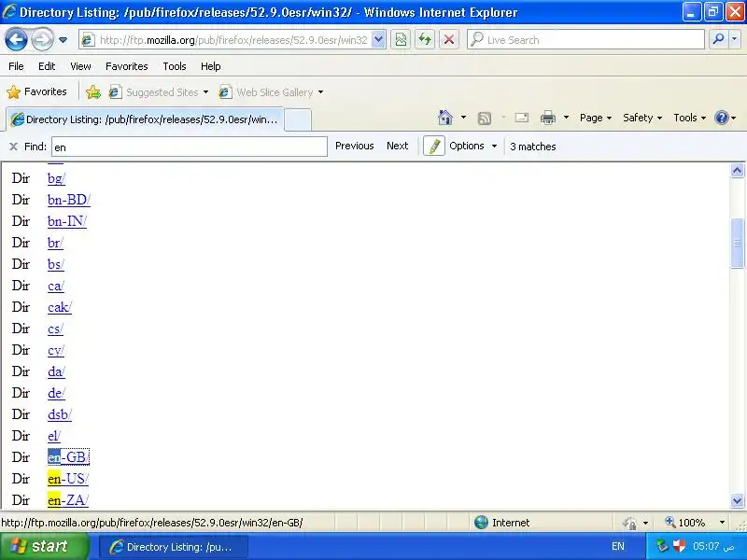
Task: Expand the Web Slice Gallery dropdown arrow
Action: [x=320, y=91]
